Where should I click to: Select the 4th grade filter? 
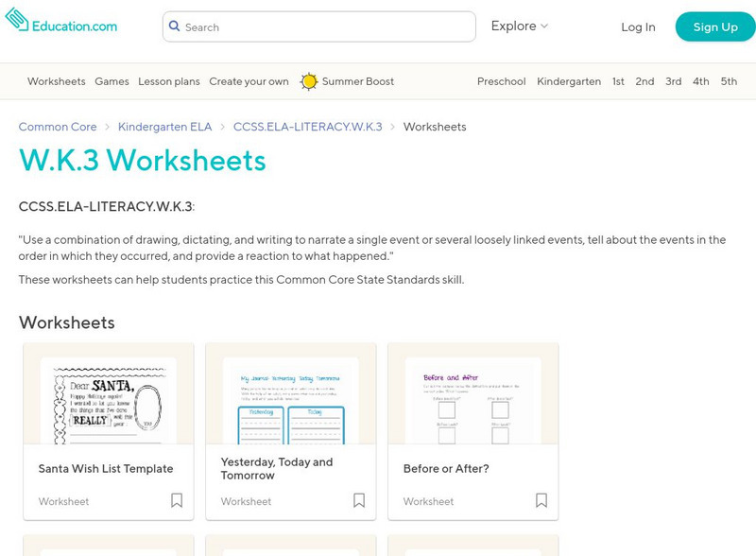(x=701, y=81)
